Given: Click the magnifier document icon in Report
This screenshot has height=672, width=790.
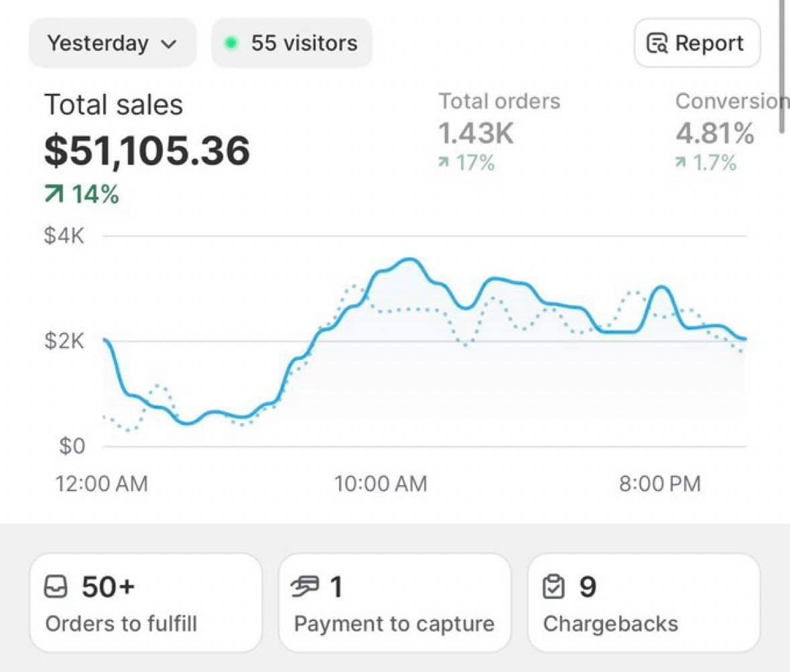Looking at the screenshot, I should pyautogui.click(x=657, y=44).
